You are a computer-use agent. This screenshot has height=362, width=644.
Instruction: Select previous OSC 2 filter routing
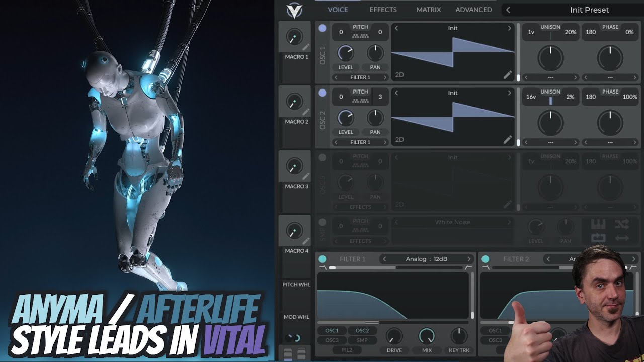[x=336, y=142]
